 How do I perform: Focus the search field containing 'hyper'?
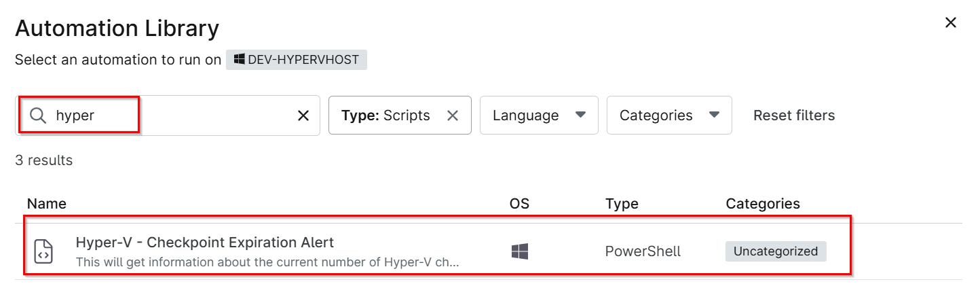pyautogui.click(x=168, y=116)
